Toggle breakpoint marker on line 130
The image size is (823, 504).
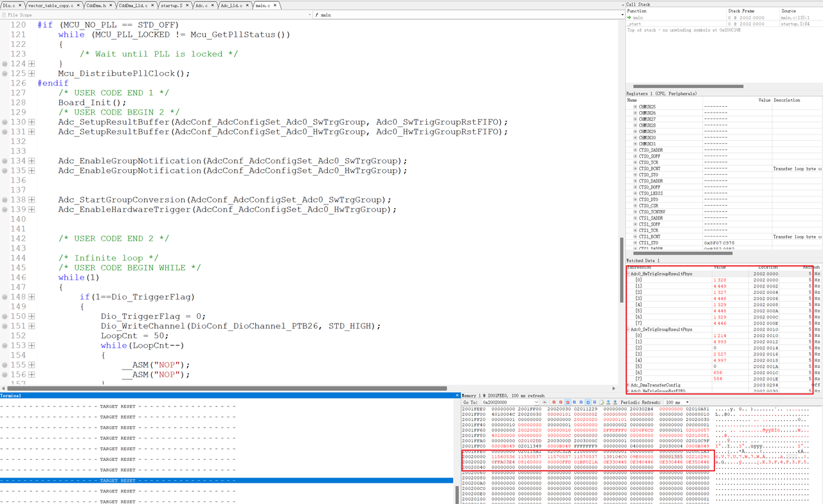5,122
